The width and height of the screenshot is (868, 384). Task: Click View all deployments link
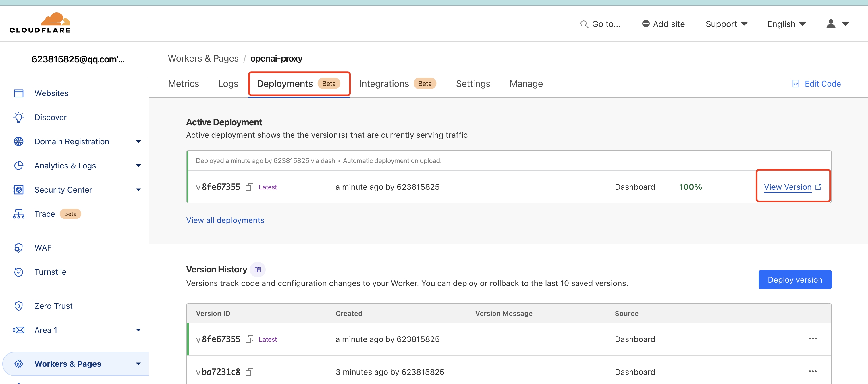(225, 220)
